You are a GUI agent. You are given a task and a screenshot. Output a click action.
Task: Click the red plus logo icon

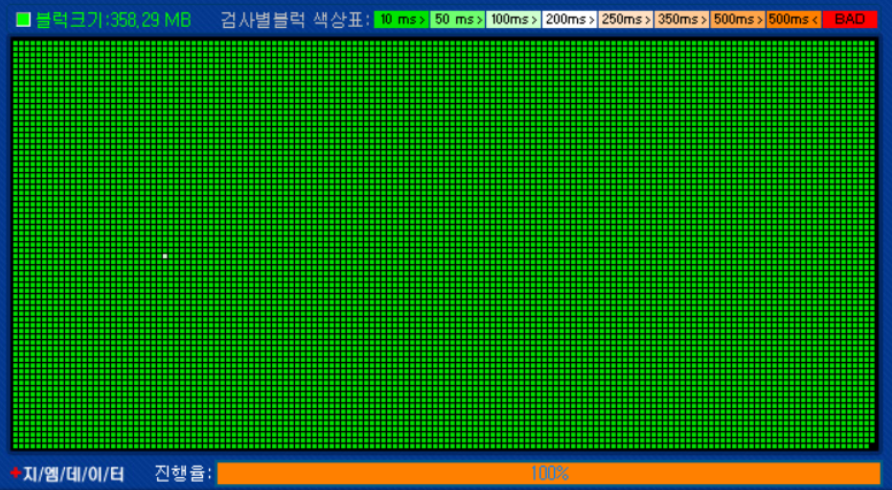coord(15,473)
